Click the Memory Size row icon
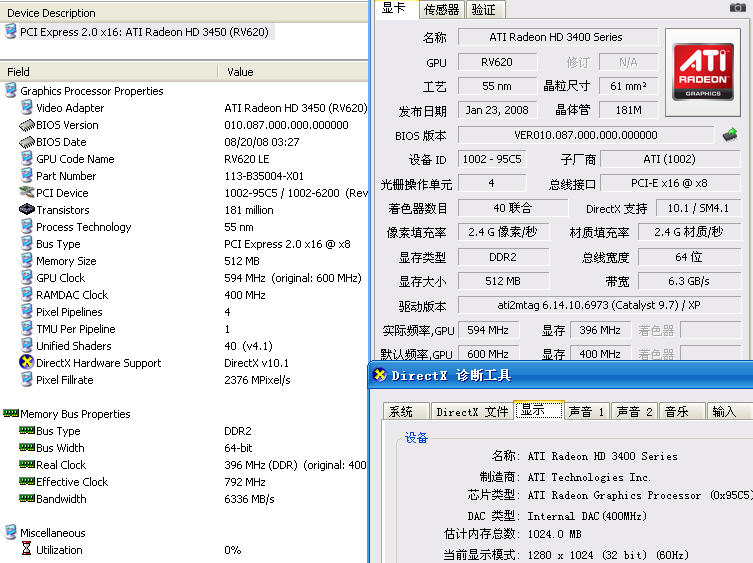Image resolution: width=753 pixels, height=563 pixels. point(27,260)
